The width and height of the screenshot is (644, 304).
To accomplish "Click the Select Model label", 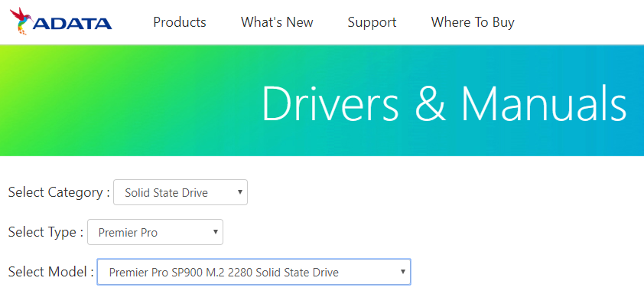I will pos(51,272).
